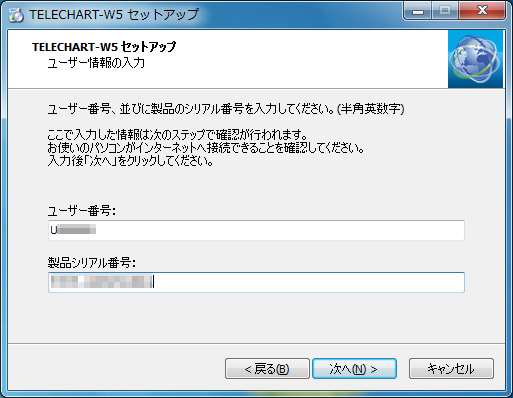The image size is (513, 398).
Task: Click the text about インターネットへ接続
Action: [x=206, y=148]
